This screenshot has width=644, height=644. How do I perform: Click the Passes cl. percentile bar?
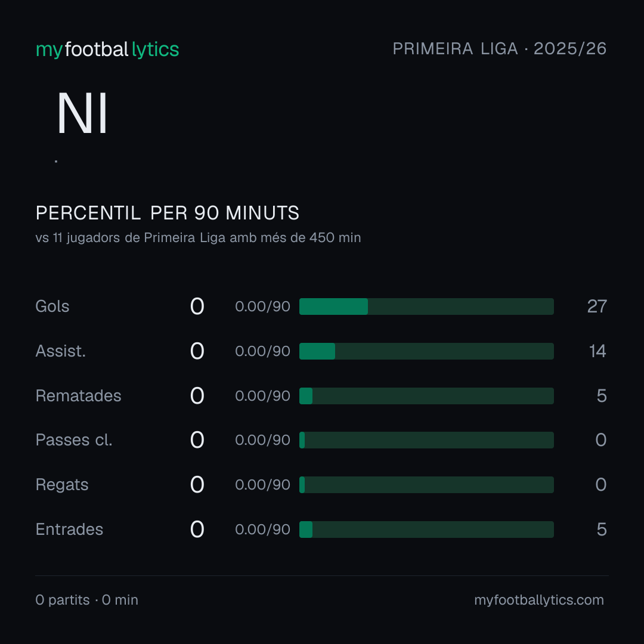pos(426,440)
